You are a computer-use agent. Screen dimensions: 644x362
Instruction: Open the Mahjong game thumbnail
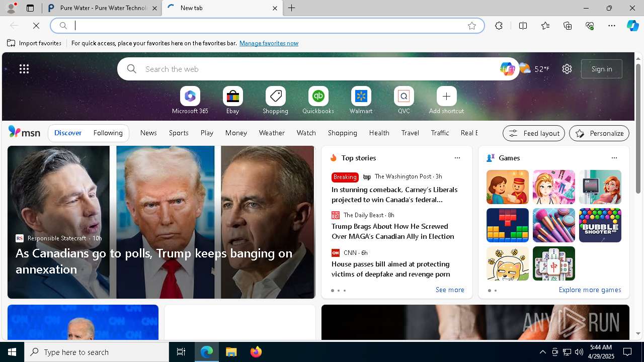554,263
